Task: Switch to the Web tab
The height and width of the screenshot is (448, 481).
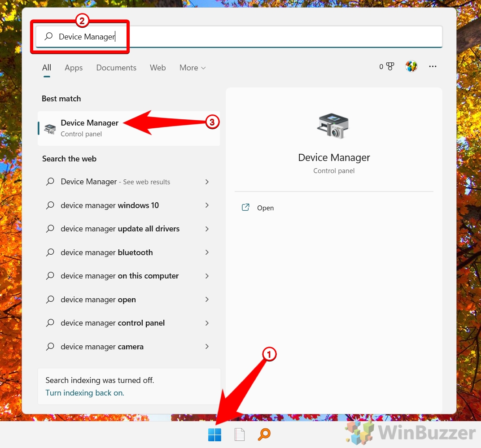Action: pos(157,67)
